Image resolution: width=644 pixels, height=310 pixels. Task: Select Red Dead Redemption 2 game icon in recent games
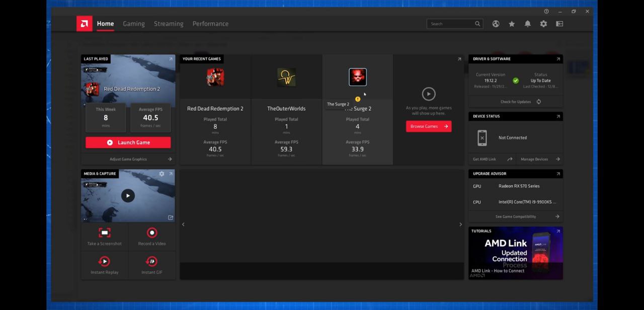coord(215,77)
